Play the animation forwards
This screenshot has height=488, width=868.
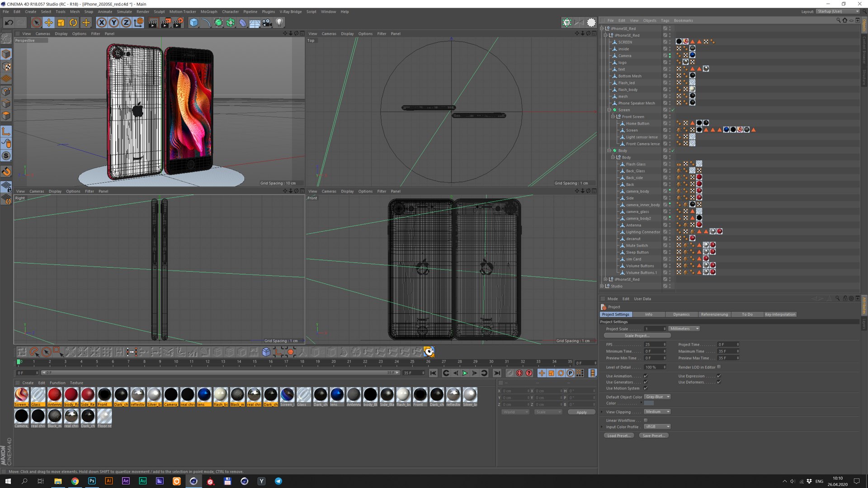point(465,373)
